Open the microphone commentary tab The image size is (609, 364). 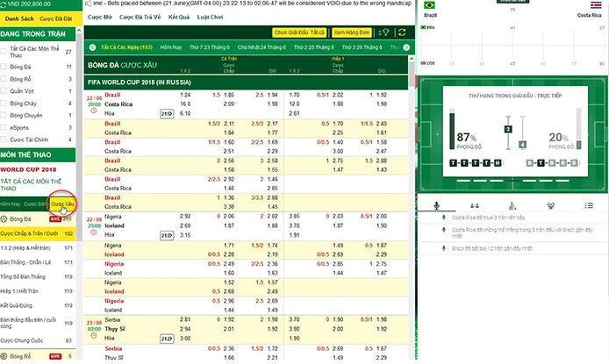436,205
